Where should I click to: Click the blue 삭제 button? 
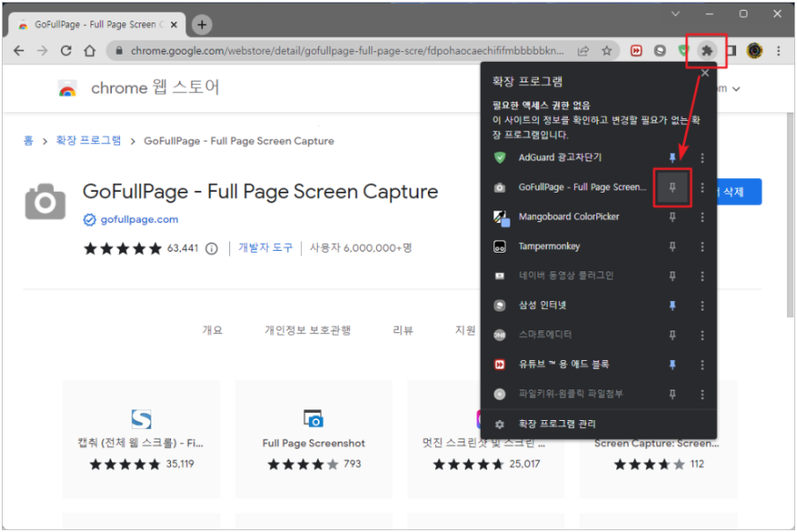[x=739, y=192]
